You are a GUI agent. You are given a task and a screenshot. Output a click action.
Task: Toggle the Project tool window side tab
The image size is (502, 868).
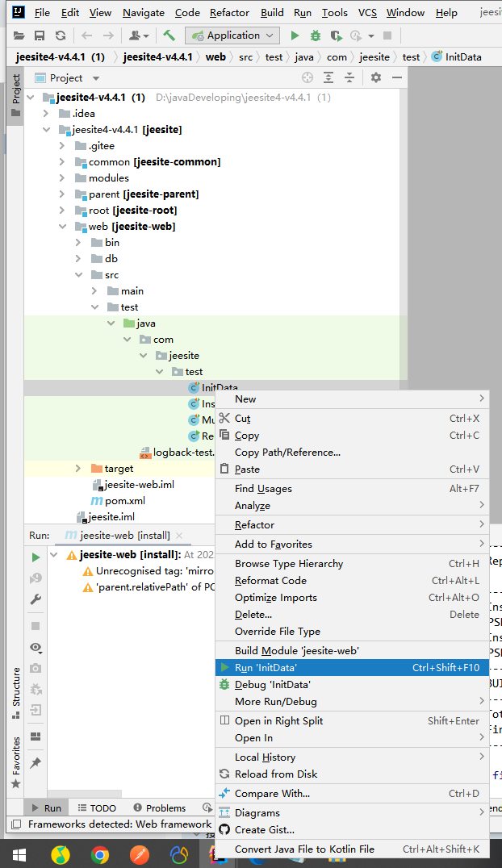pos(15,94)
